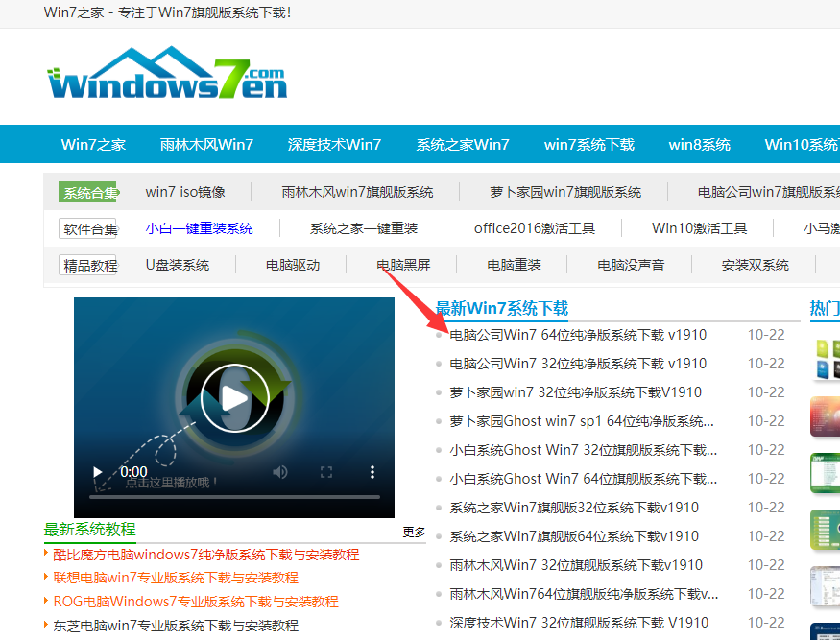Click the 安装双系统 tutorial link
This screenshot has width=840, height=640.
click(756, 265)
